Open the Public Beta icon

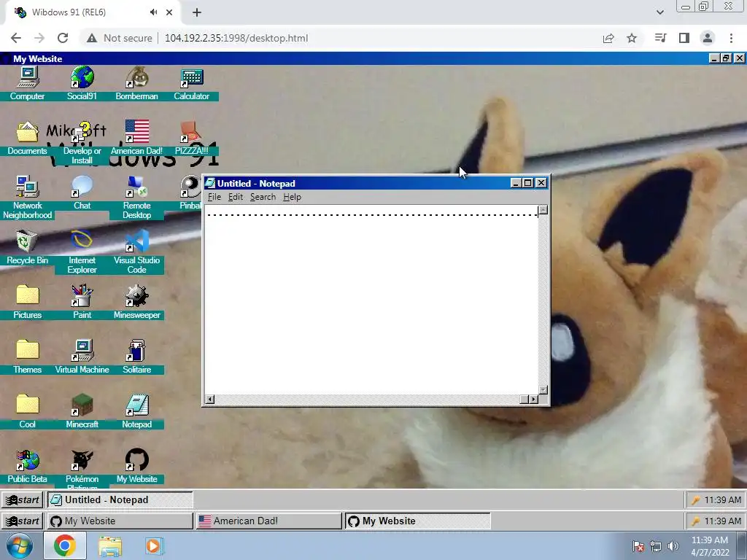tap(27, 467)
